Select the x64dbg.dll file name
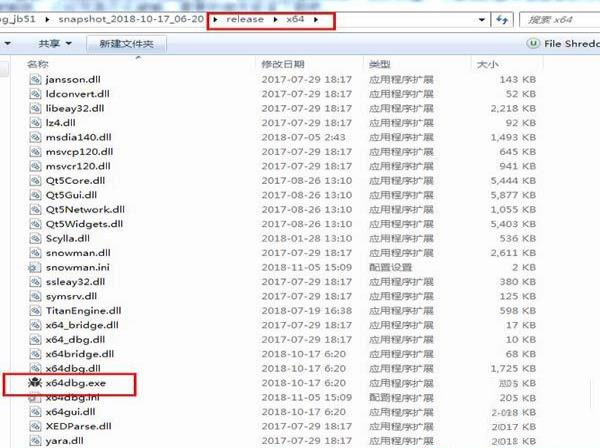600x448 pixels. coord(73,368)
